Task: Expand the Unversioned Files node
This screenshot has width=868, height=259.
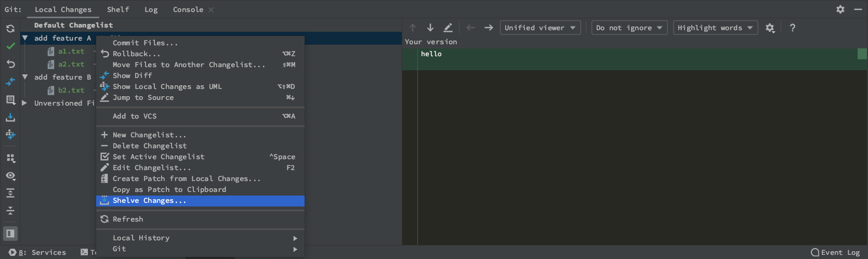Action: (24, 103)
